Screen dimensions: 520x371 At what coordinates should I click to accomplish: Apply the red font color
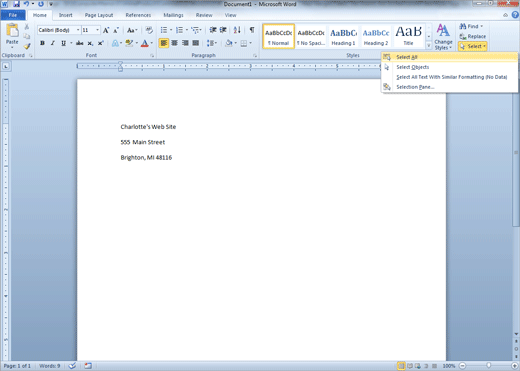coord(145,43)
